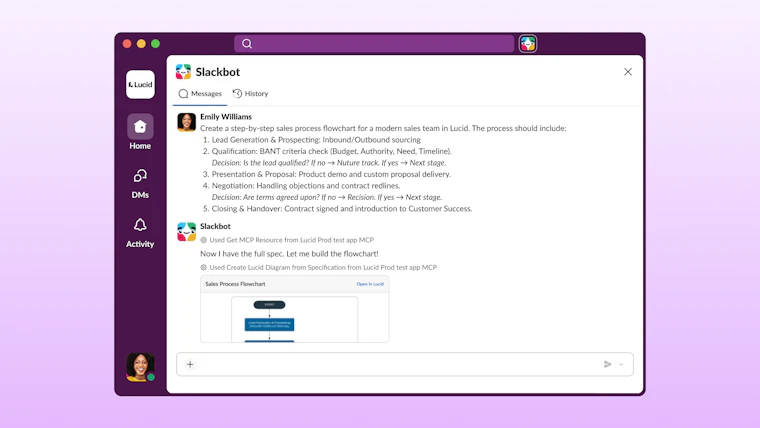This screenshot has width=760, height=428.
Task: Click Emily Williams' avatar
Action: pos(186,122)
